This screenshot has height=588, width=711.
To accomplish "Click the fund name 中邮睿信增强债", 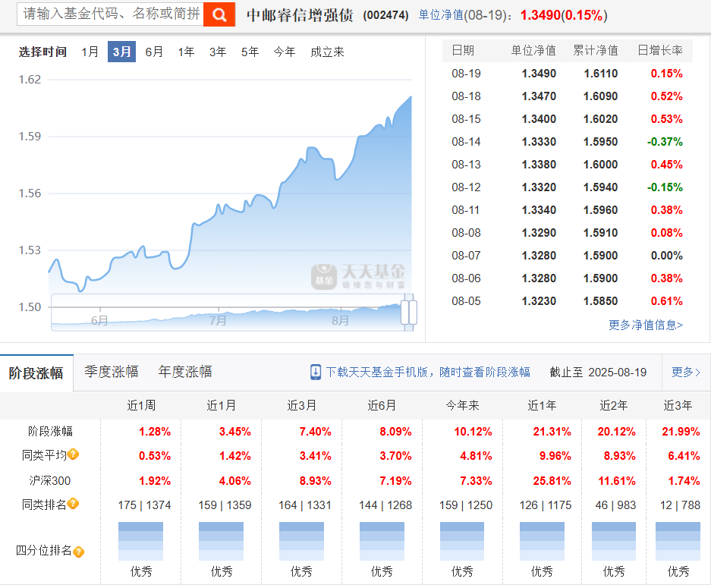I will tap(300, 15).
